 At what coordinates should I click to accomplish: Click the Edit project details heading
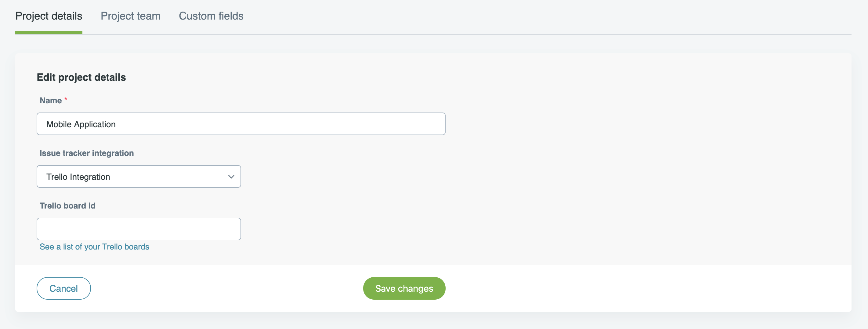pyautogui.click(x=81, y=77)
